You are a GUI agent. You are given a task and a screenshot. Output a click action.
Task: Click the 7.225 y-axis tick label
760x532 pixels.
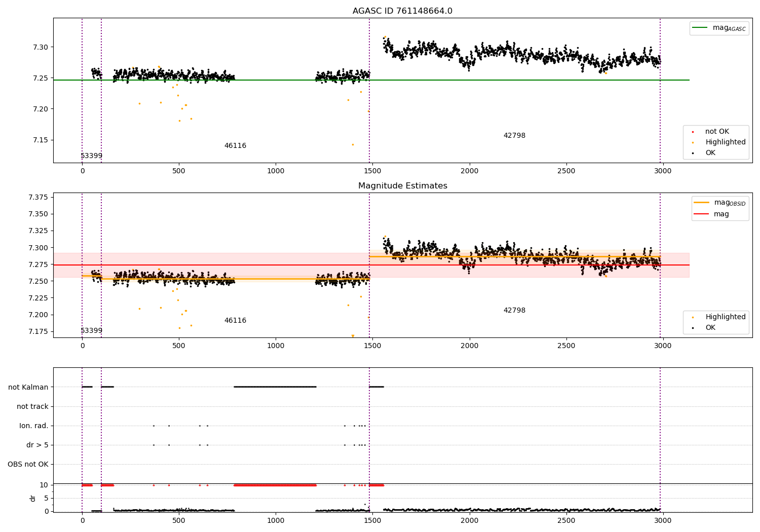[x=39, y=298]
